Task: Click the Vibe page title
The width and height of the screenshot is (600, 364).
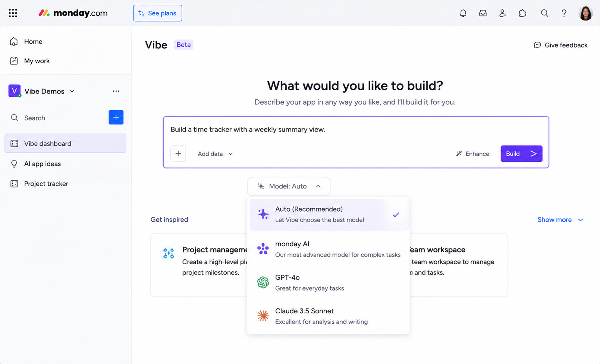Action: pyautogui.click(x=156, y=45)
